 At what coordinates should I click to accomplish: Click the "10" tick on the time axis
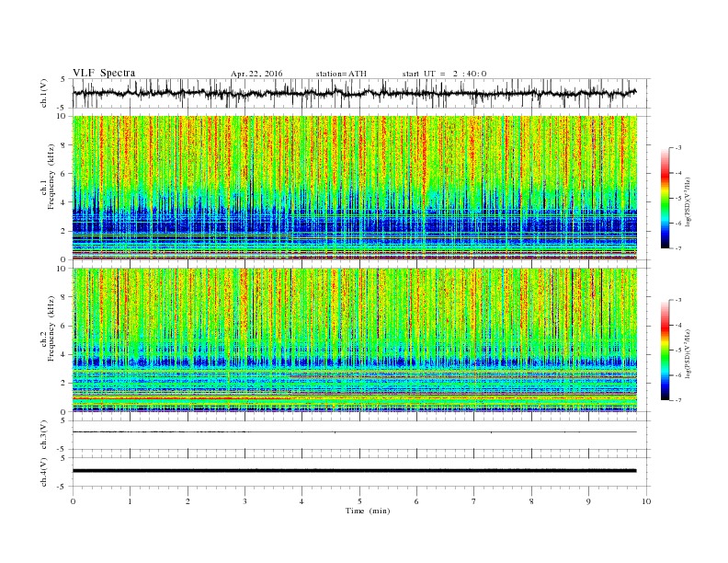click(646, 501)
